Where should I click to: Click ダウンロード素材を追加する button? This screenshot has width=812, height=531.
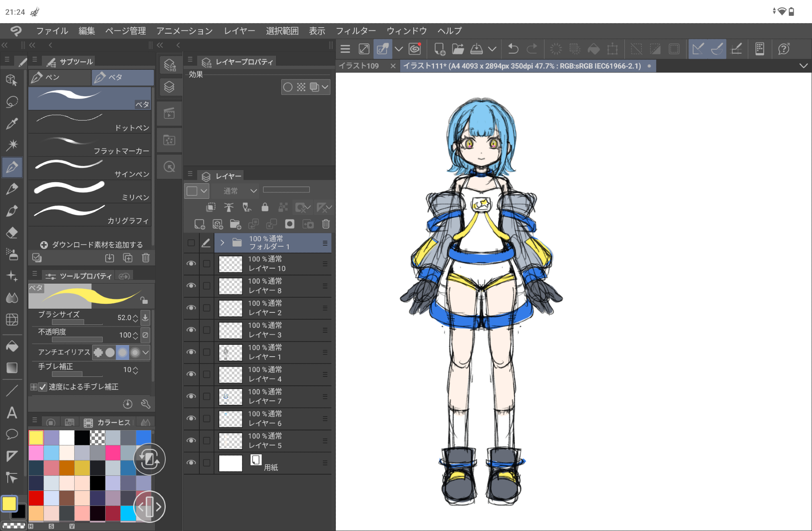[x=92, y=245]
